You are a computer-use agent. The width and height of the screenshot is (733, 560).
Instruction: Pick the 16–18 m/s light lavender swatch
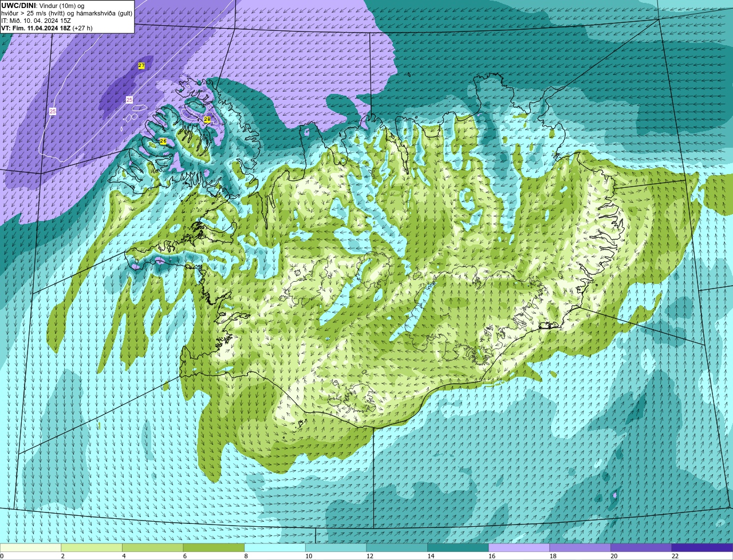(x=519, y=547)
